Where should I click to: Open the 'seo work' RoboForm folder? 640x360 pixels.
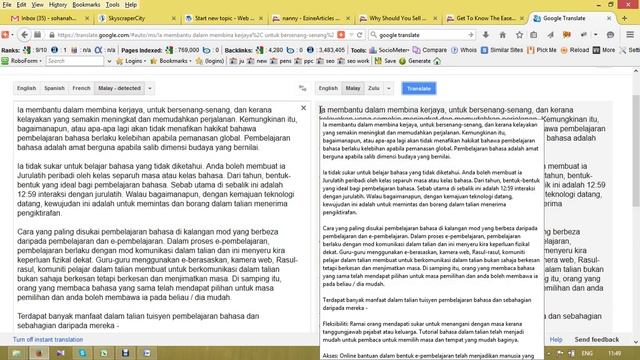click(x=353, y=61)
